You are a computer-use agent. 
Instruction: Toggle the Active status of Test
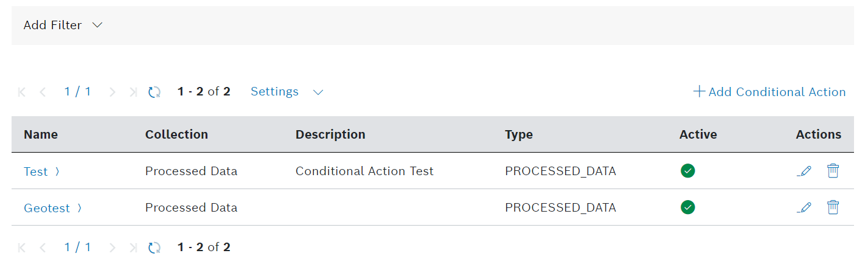[x=687, y=171]
